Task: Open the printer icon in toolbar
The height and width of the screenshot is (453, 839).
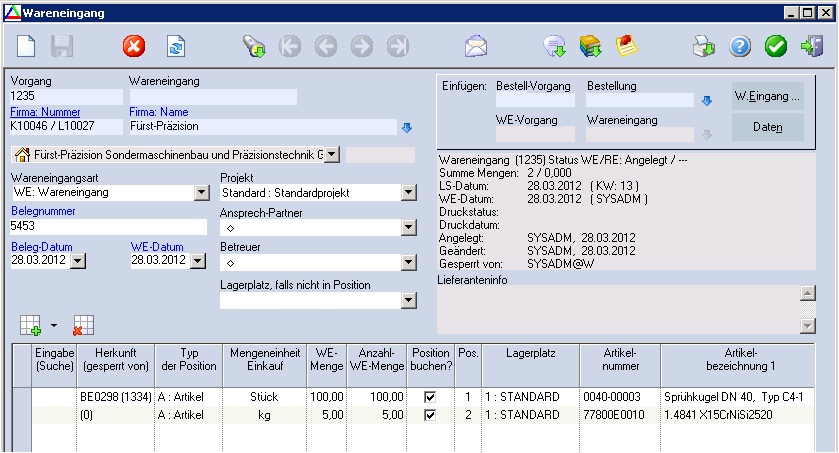Action: tap(705, 46)
